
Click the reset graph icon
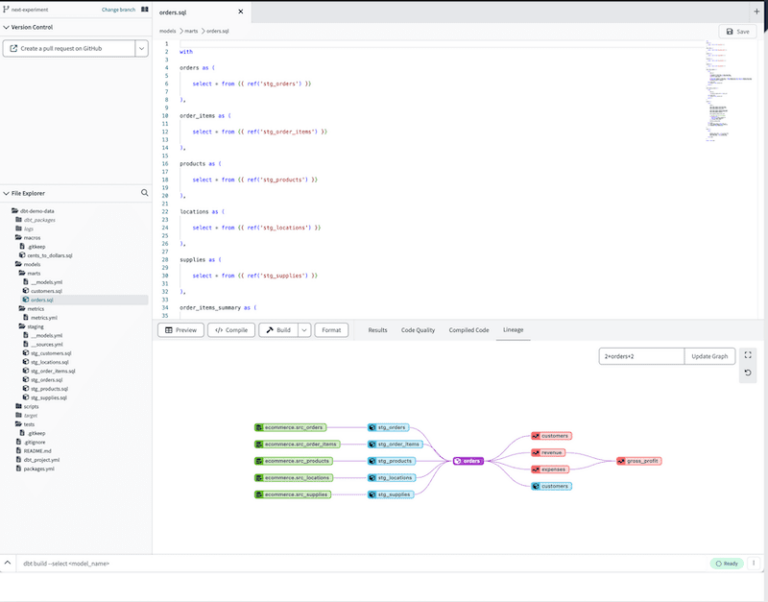tap(748, 373)
